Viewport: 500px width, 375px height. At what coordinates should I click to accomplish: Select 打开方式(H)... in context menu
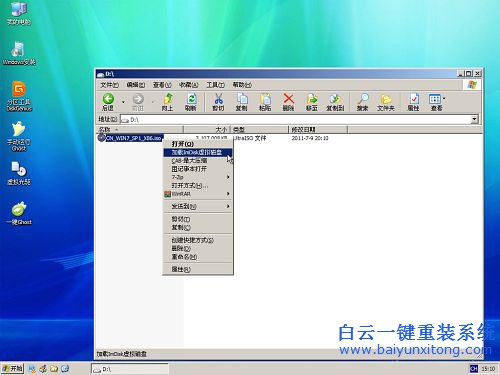(197, 185)
